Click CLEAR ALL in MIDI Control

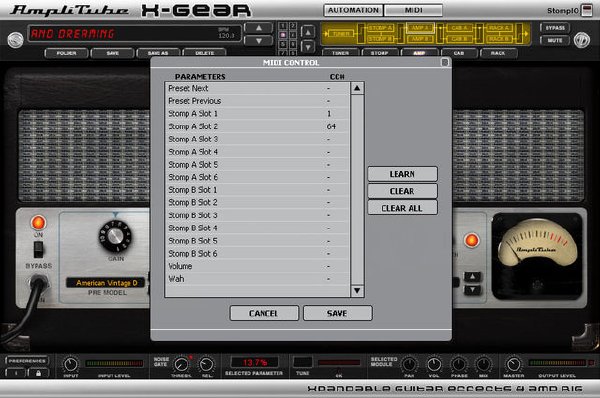coord(402,208)
